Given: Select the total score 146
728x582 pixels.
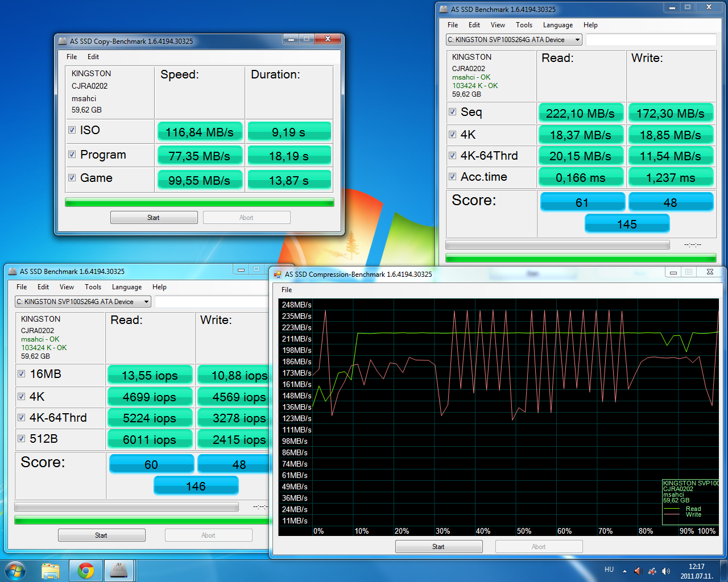Looking at the screenshot, I should tap(196, 486).
